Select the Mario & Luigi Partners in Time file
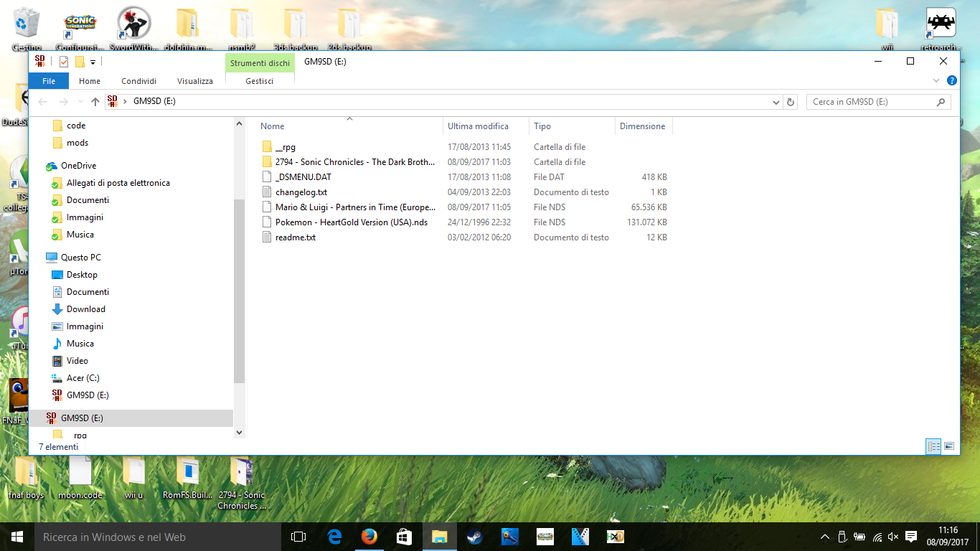This screenshot has height=551, width=980. point(348,207)
